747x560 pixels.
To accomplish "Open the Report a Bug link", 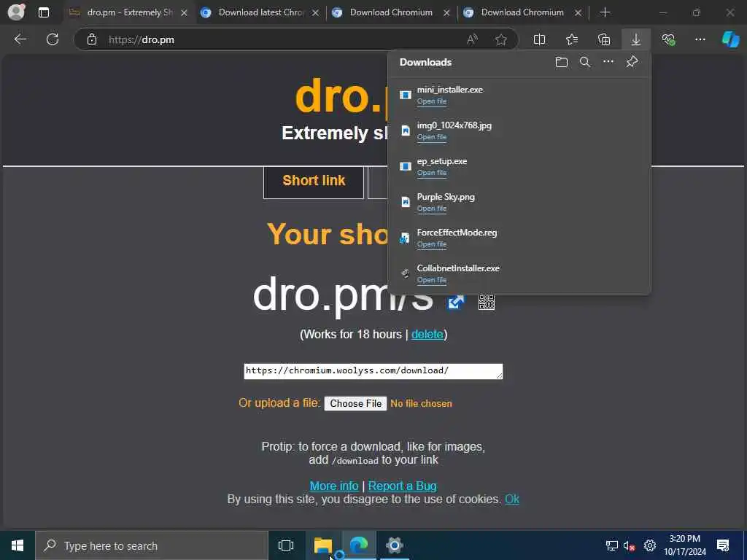I will [402, 486].
